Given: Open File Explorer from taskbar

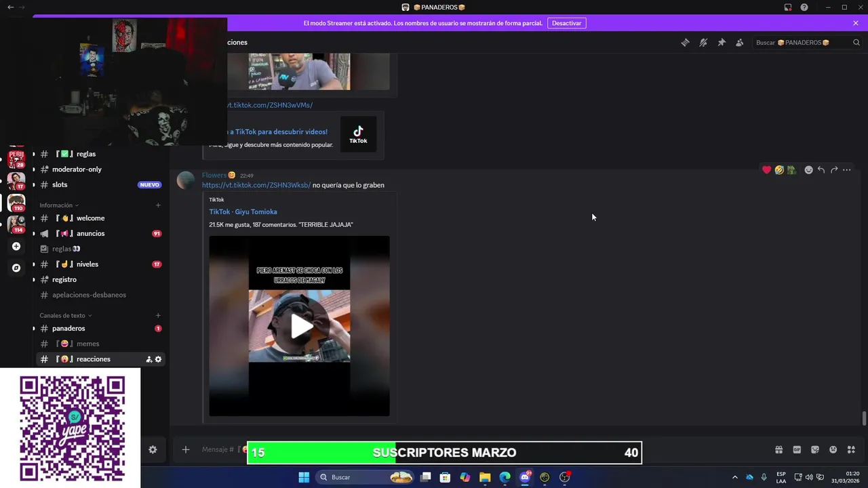Looking at the screenshot, I should (x=485, y=477).
